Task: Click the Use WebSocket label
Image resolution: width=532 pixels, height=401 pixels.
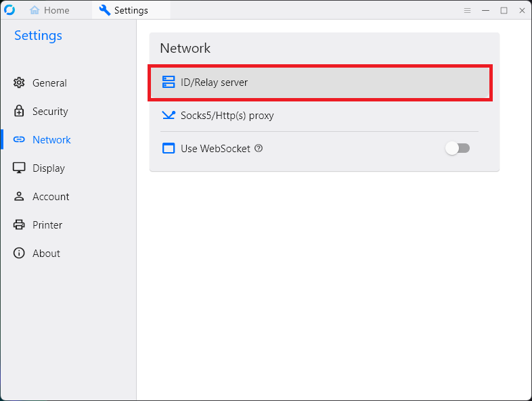Action: (215, 148)
